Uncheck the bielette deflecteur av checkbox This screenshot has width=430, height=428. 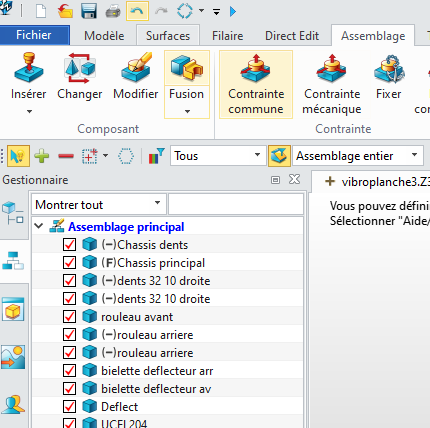pyautogui.click(x=69, y=388)
